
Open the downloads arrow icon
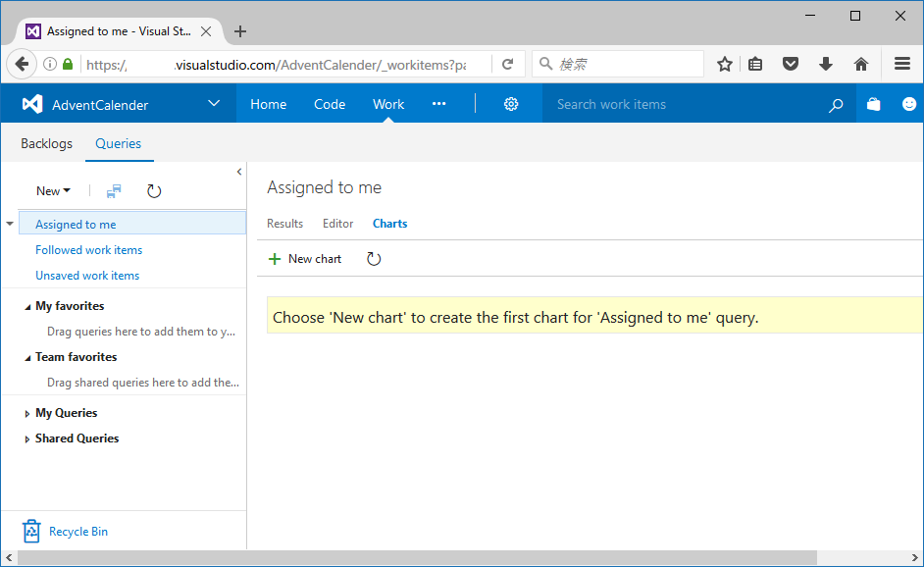826,64
